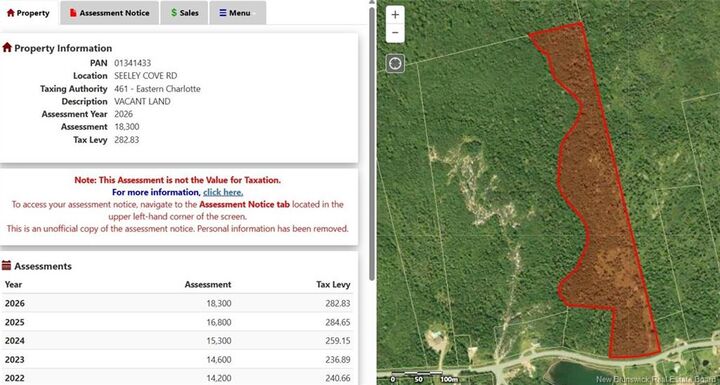720x385 pixels.
Task: Click the 16,800 assessment value
Action: click(219, 322)
